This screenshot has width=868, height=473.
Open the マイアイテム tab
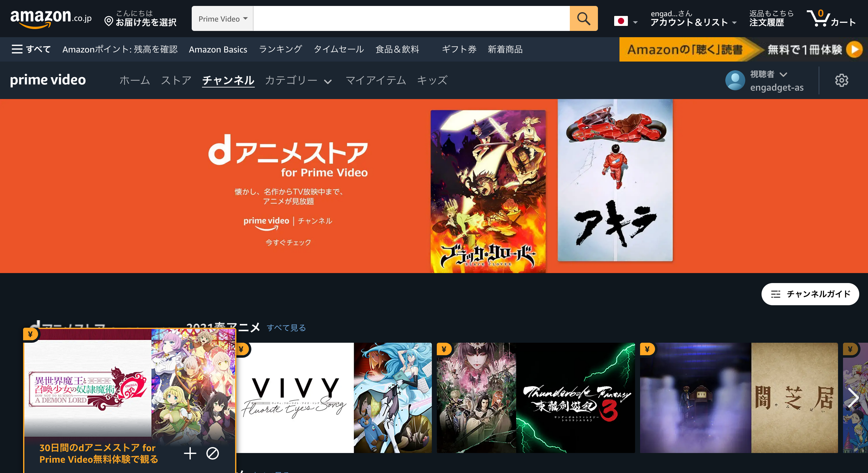(x=376, y=80)
